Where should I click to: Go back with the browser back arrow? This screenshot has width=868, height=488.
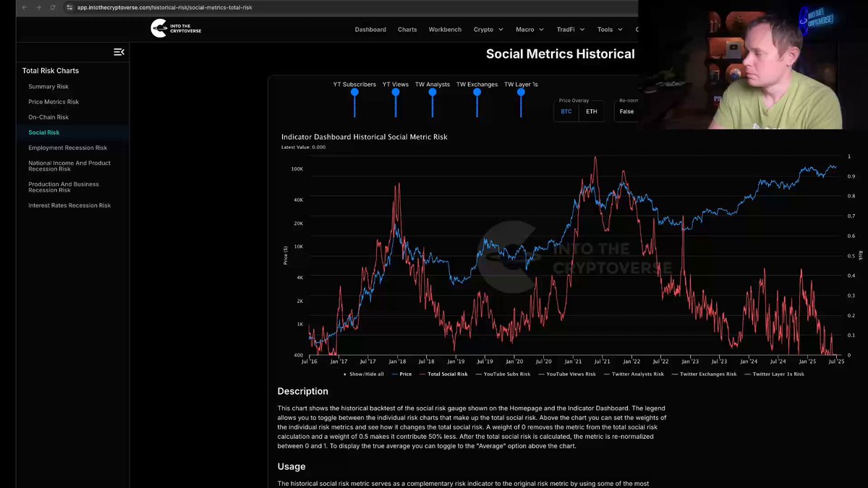click(x=24, y=7)
